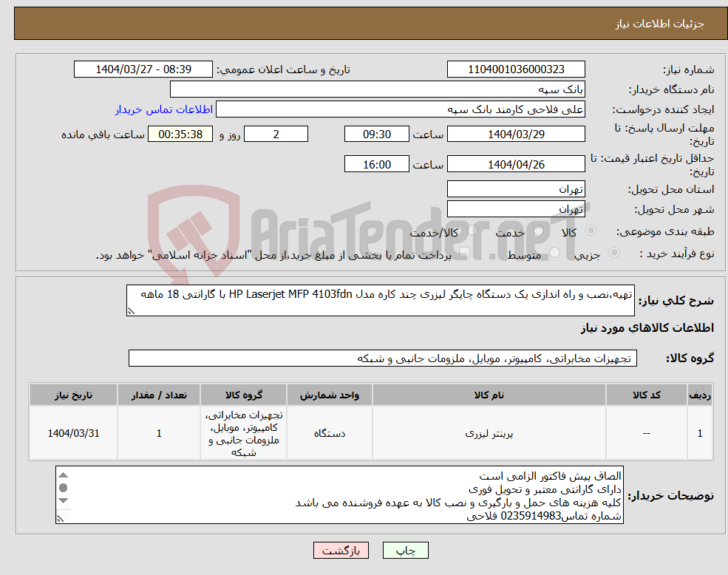Viewport: 728px width, 575px height.
Task: Click the واحد شمارش column header
Action: 329,395
